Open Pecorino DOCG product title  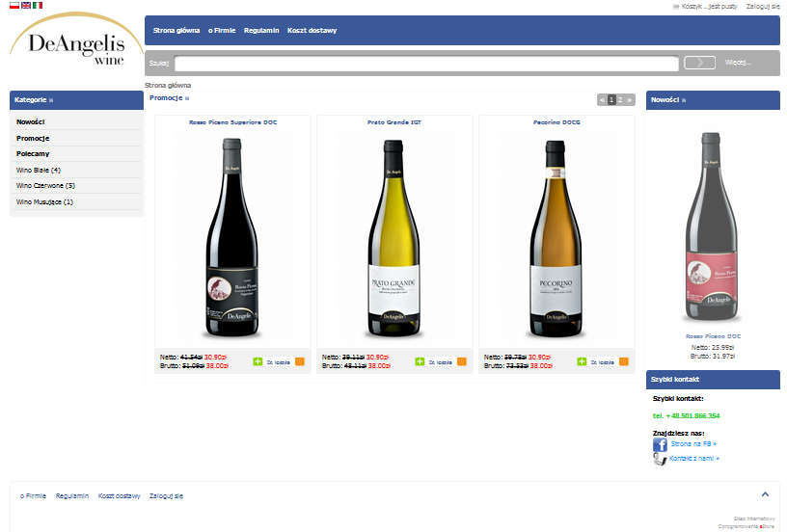[556, 122]
